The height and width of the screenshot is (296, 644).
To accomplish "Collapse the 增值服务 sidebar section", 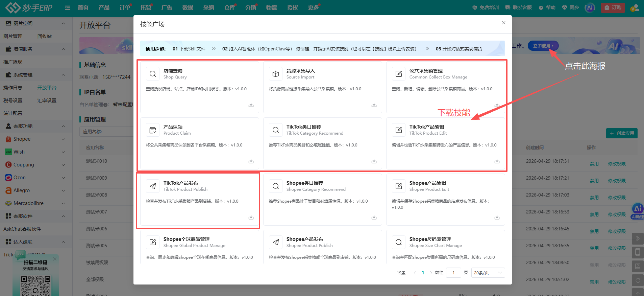I will click(64, 49).
